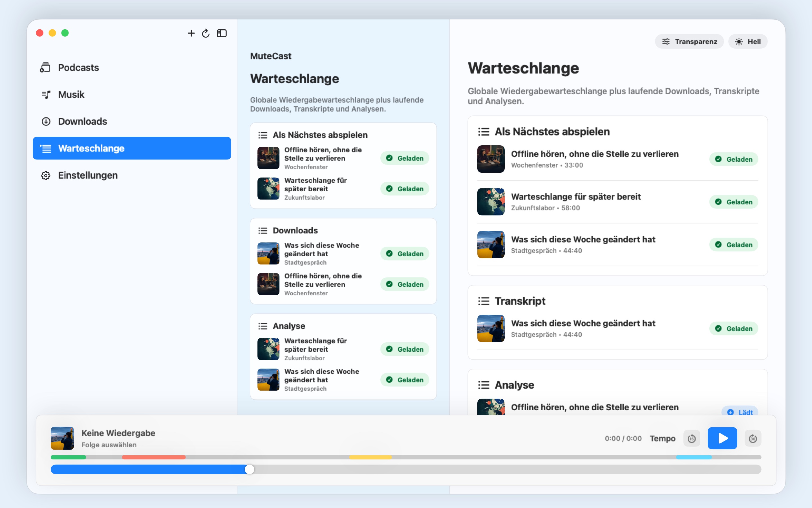Viewport: 812px width, 508px height.
Task: Click list icon beside middle Downloads heading
Action: coord(263,231)
